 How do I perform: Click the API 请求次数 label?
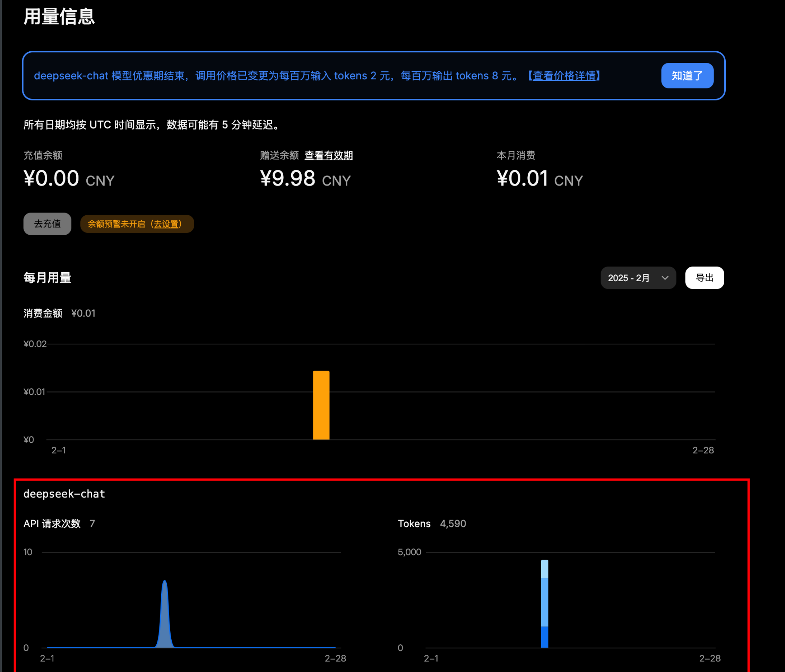[52, 524]
